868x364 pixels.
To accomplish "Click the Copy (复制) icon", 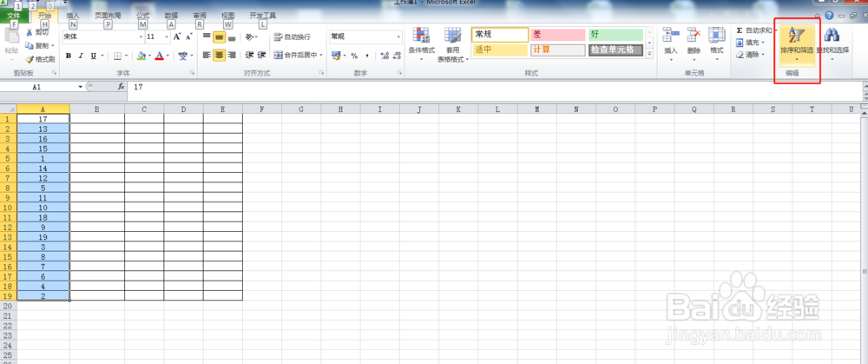I will 30,46.
